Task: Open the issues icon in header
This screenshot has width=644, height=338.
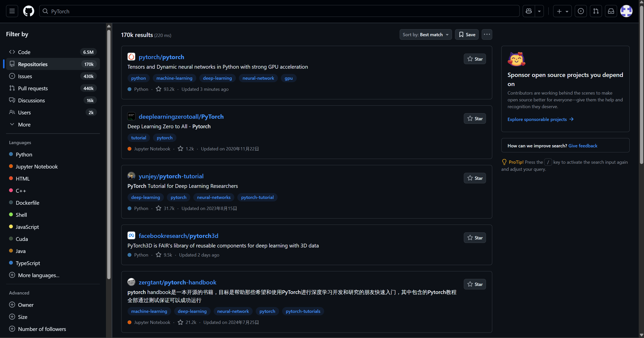Action: [x=581, y=11]
